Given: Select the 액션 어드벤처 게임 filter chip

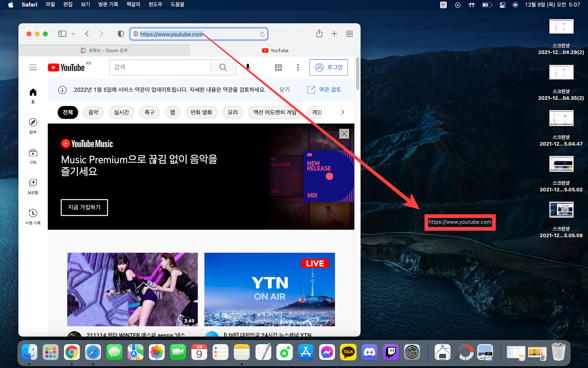Looking at the screenshot, I should click(275, 112).
